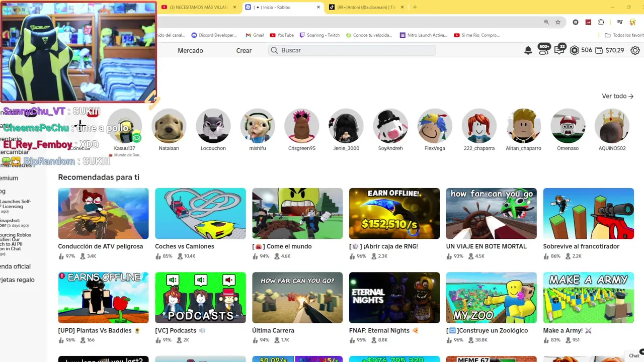
Task: Open Make a Army! game thumbnail
Action: tap(589, 298)
